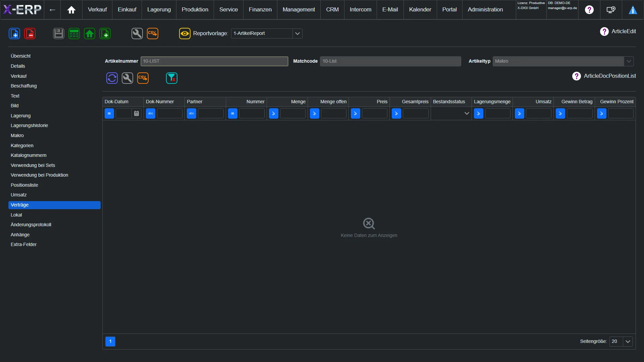644x362 pixels.
Task: Click the new article document icon
Action: (x=14, y=34)
